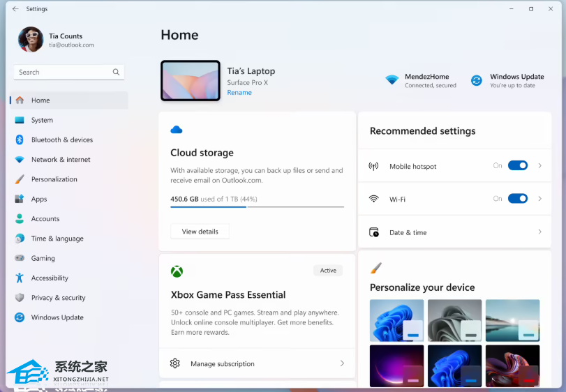Open the System settings page
Viewport: 566px width, 392px height.
coord(69,120)
